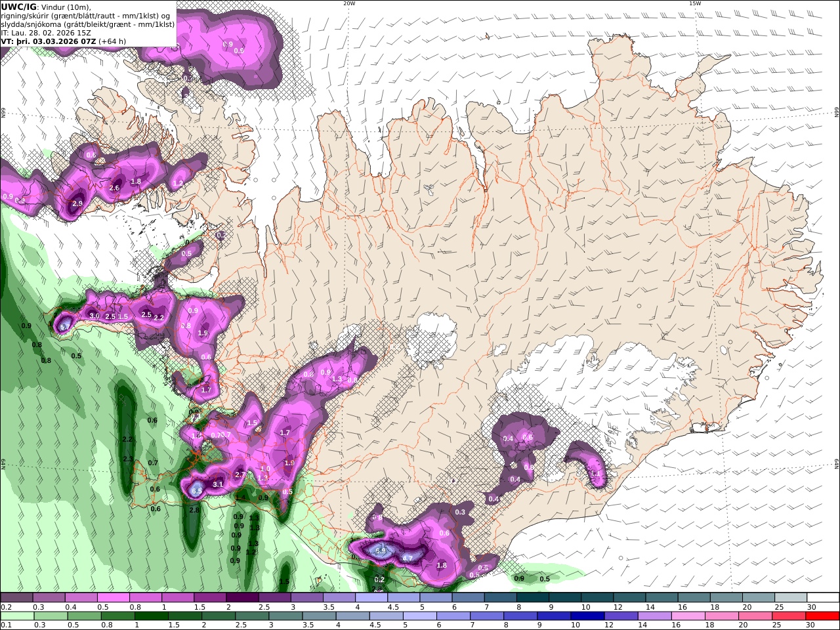Click the UWC/IG title text
This screenshot has width=840, height=630.
click(18, 7)
